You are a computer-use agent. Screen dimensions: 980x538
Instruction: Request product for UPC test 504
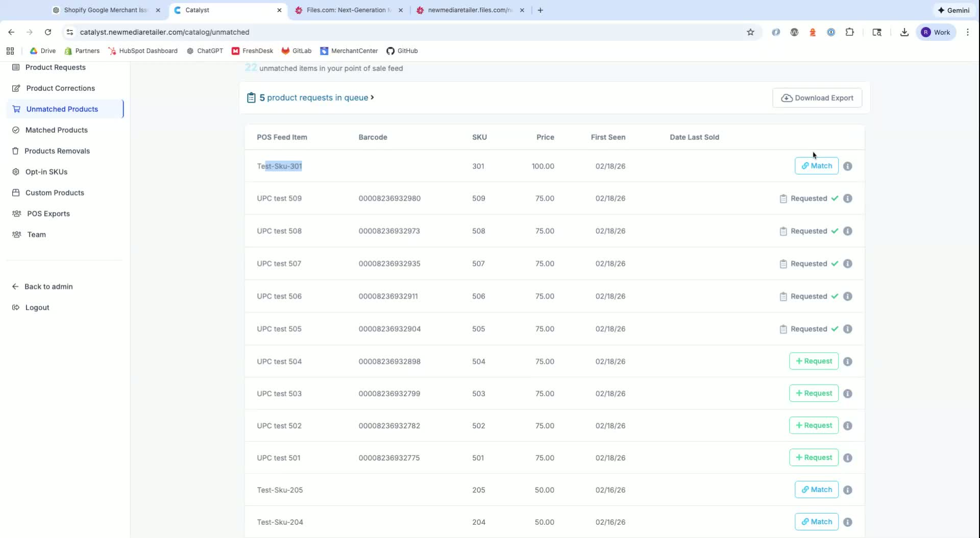click(814, 361)
